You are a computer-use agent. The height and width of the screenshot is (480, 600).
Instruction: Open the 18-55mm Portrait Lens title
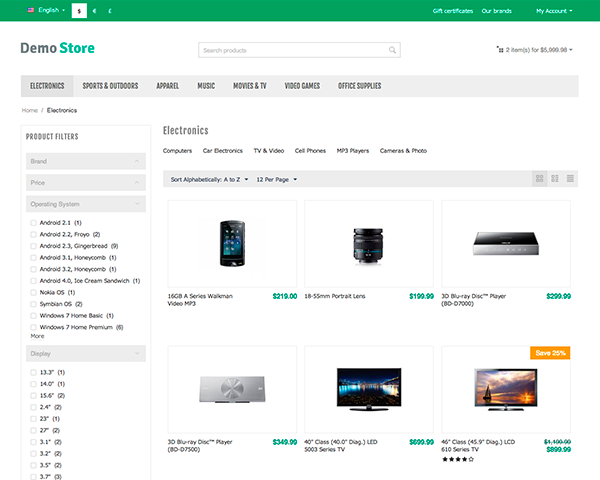point(335,296)
